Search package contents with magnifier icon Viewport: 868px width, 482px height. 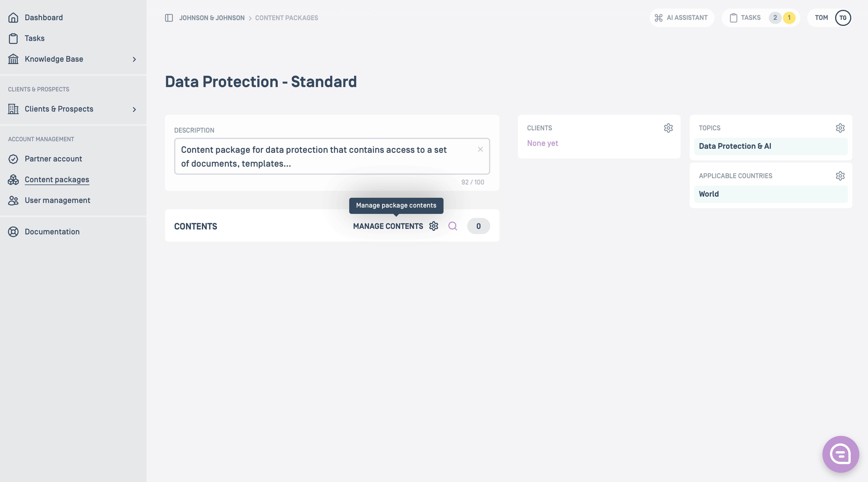[x=452, y=226]
